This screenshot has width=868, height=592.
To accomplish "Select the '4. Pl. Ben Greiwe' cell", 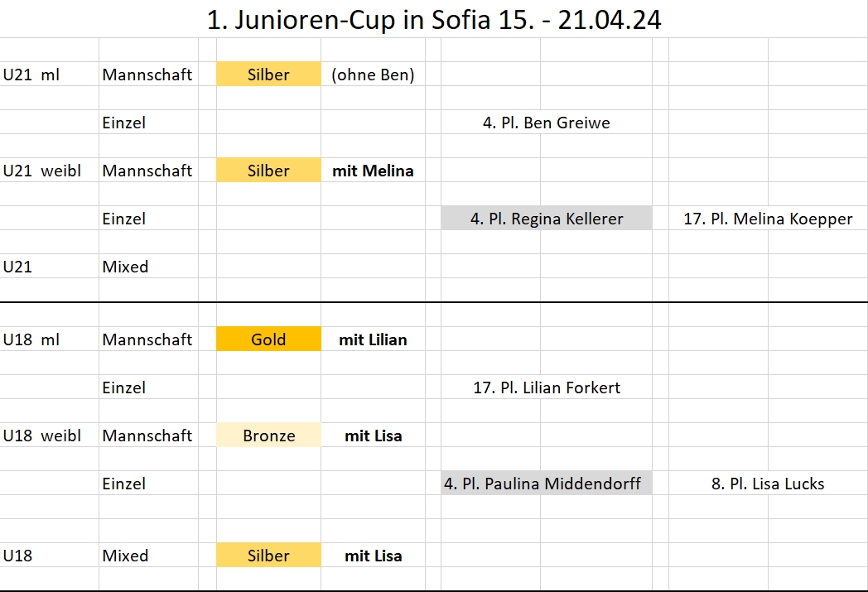I will pyautogui.click(x=546, y=123).
